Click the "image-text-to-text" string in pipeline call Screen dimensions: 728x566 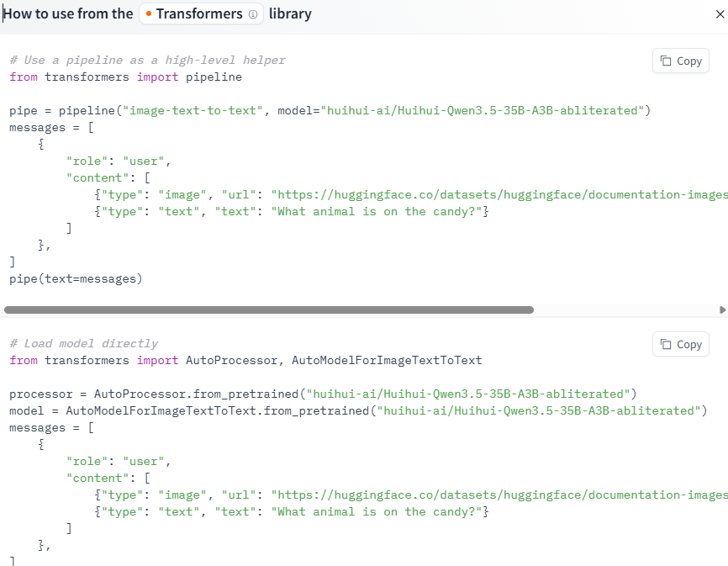[193, 110]
